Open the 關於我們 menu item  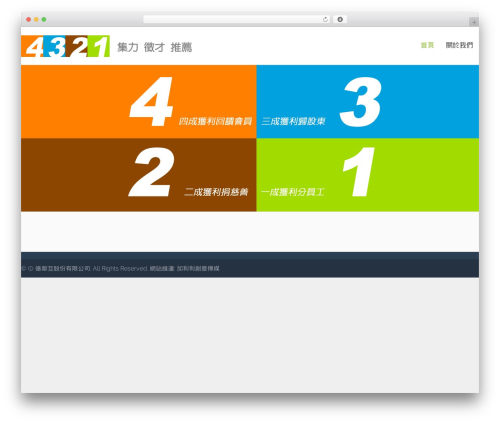[x=459, y=45]
